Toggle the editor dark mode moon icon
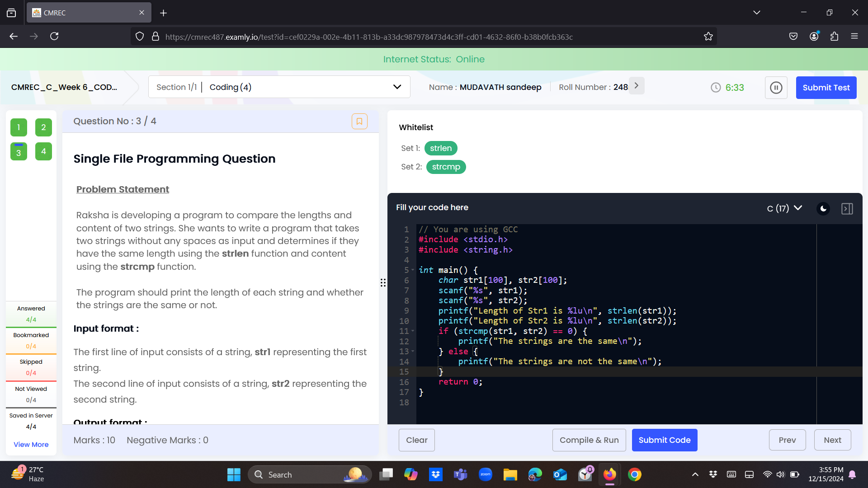868x488 pixels. click(x=823, y=208)
